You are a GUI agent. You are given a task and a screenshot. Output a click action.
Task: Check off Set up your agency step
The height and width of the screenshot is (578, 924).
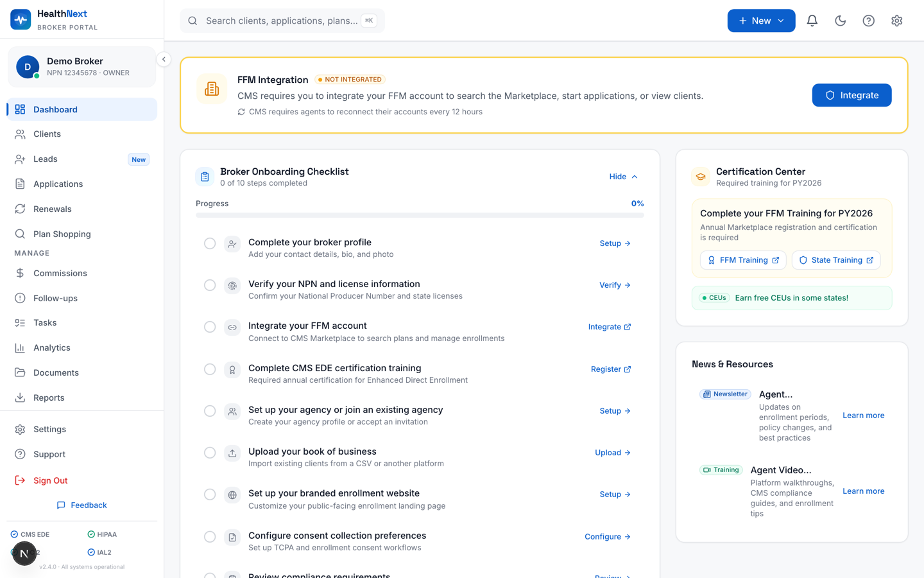point(210,411)
